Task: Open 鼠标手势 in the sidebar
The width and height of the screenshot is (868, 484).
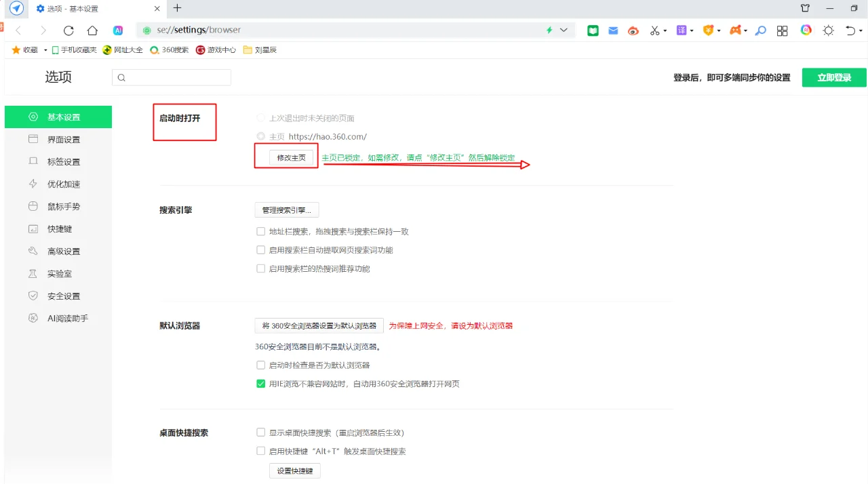Action: pyautogui.click(x=58, y=207)
